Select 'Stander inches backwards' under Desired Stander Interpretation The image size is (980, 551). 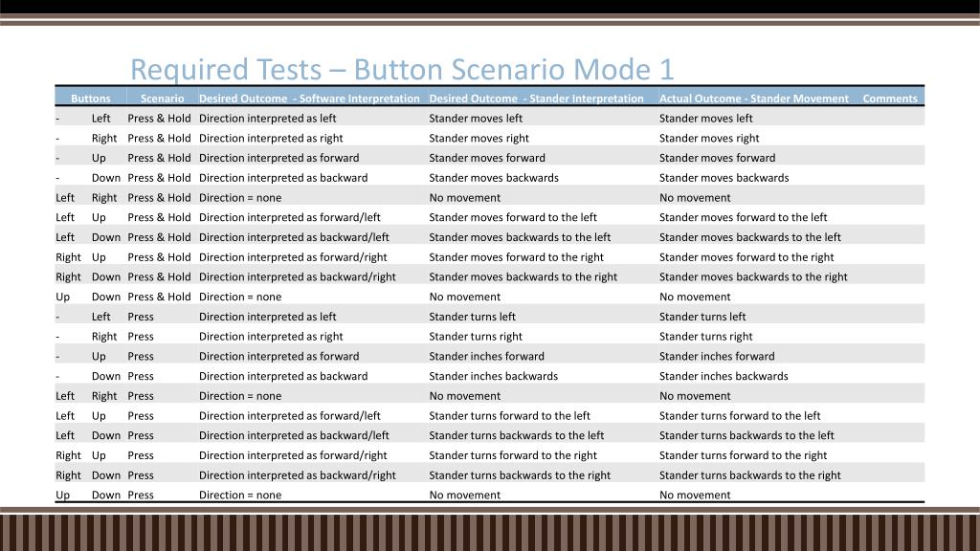(493, 376)
